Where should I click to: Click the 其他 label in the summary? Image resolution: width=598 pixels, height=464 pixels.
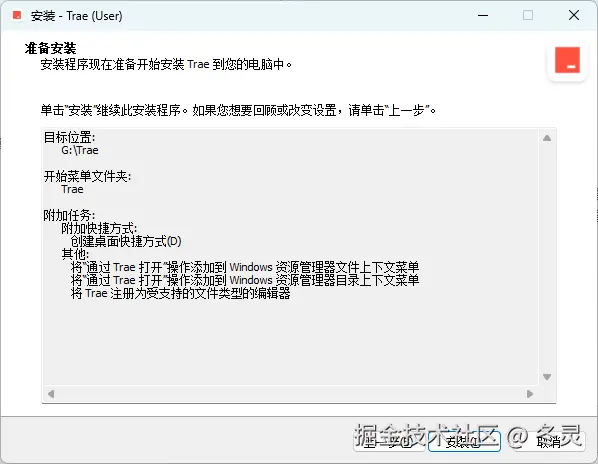pos(75,254)
